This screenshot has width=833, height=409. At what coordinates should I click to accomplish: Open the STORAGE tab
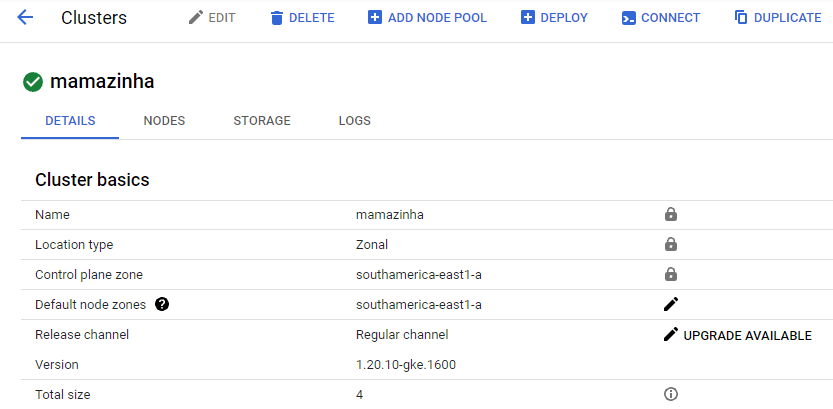(262, 121)
